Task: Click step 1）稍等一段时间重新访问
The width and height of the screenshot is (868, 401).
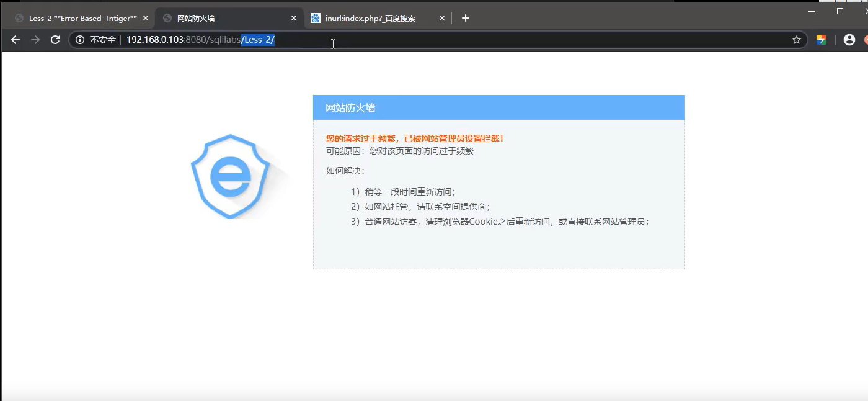Action: tap(403, 192)
